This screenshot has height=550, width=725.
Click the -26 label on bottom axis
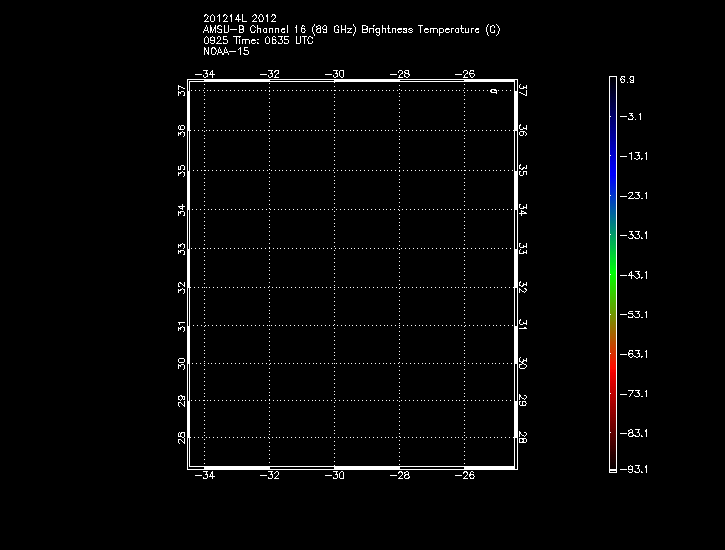tap(464, 476)
